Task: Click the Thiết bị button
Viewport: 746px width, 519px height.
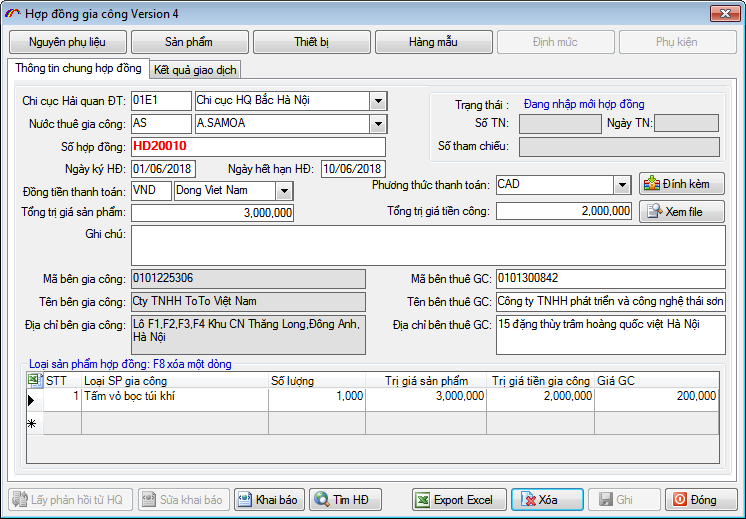Action: click(312, 42)
